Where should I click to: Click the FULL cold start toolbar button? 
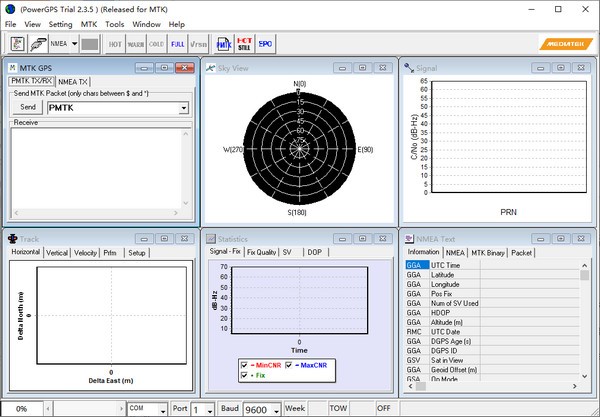(x=177, y=44)
